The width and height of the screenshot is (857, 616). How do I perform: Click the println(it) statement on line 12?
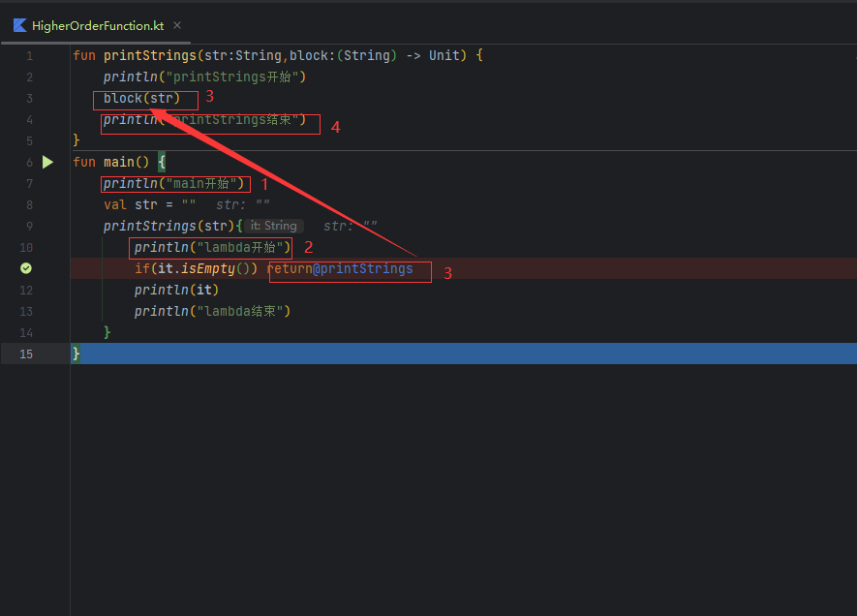pyautogui.click(x=176, y=290)
